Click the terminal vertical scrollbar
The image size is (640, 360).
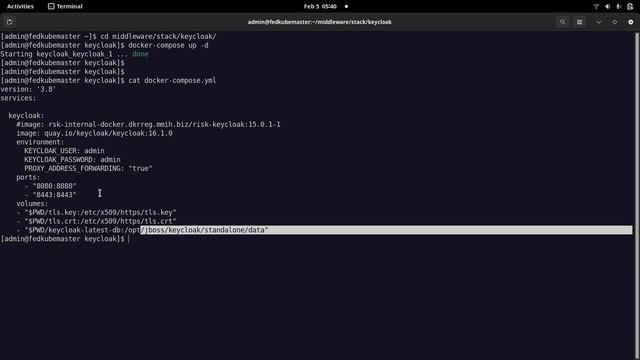click(x=637, y=196)
